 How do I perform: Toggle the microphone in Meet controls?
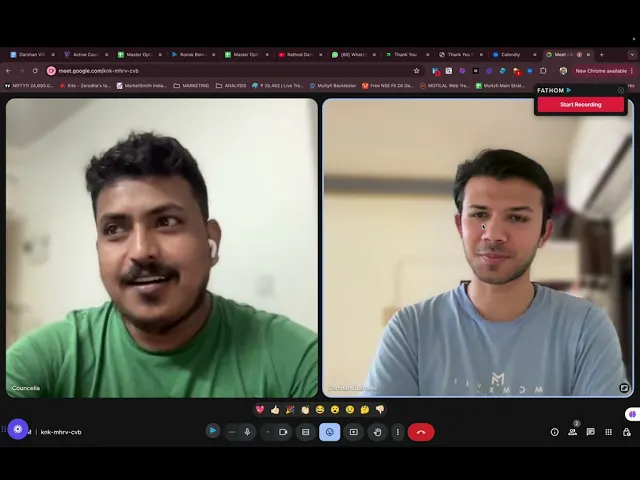pos(247,432)
